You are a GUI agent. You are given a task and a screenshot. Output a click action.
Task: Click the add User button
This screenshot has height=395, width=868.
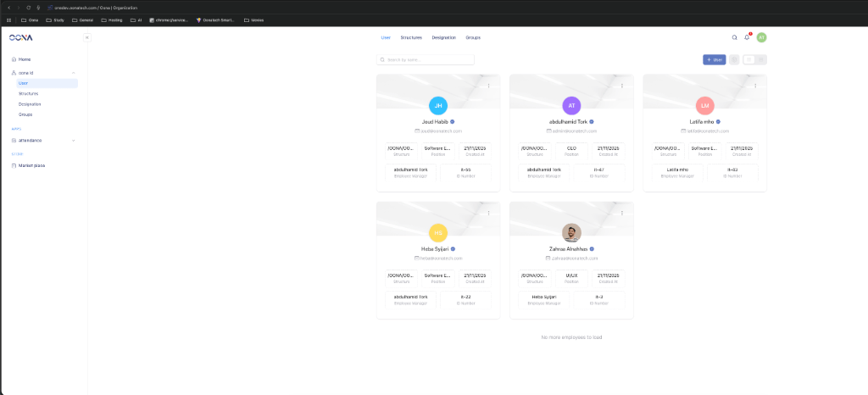pos(714,59)
